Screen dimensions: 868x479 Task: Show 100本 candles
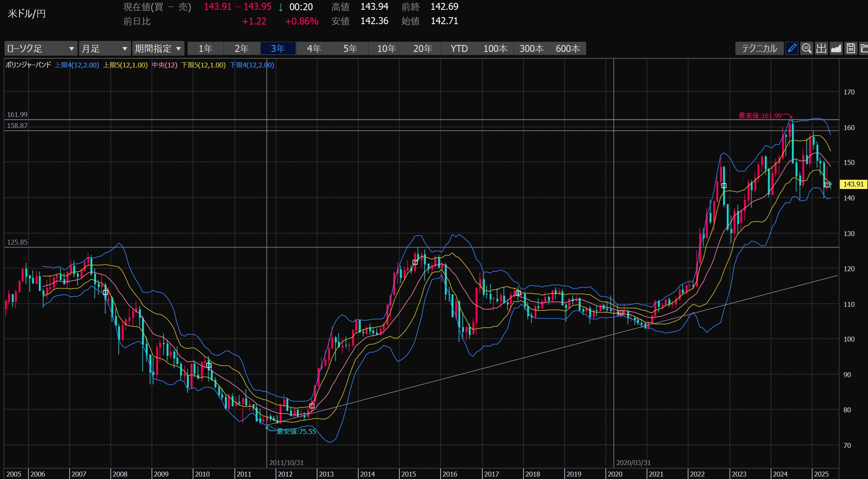click(495, 49)
